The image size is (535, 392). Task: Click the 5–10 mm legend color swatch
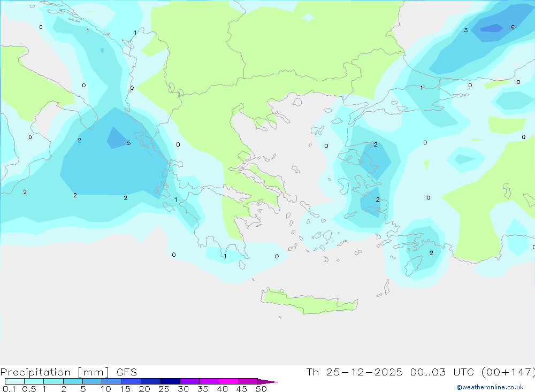click(92, 381)
